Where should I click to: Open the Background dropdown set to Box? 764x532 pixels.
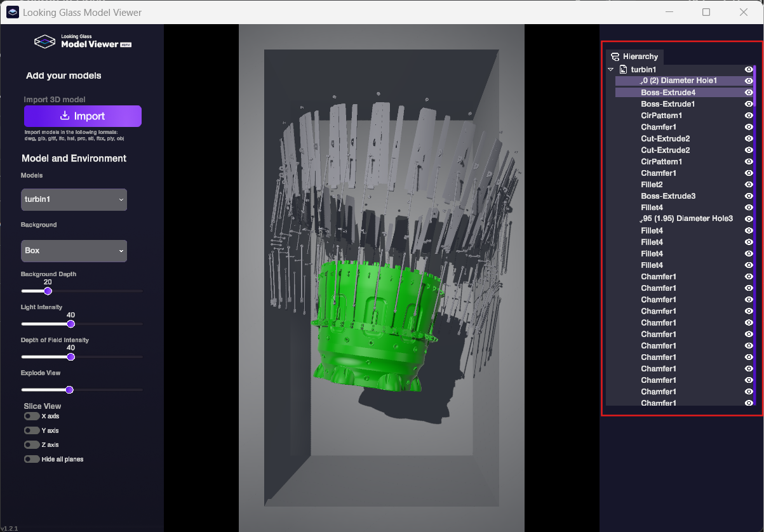pyautogui.click(x=74, y=251)
